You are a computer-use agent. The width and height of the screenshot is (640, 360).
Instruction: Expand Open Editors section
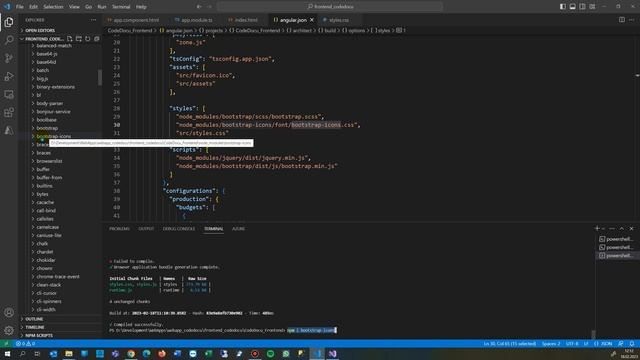(40, 30)
